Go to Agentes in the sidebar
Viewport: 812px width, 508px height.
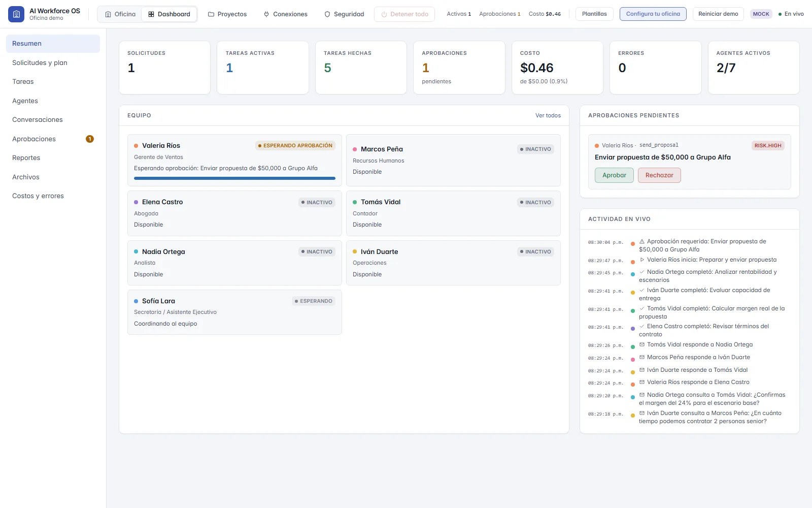53,101
